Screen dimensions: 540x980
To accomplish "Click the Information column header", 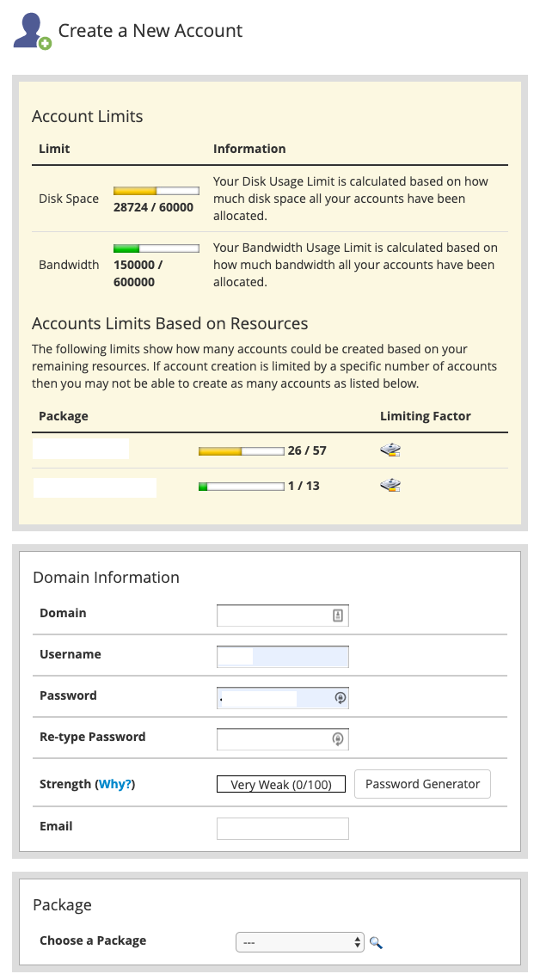I will [x=249, y=149].
